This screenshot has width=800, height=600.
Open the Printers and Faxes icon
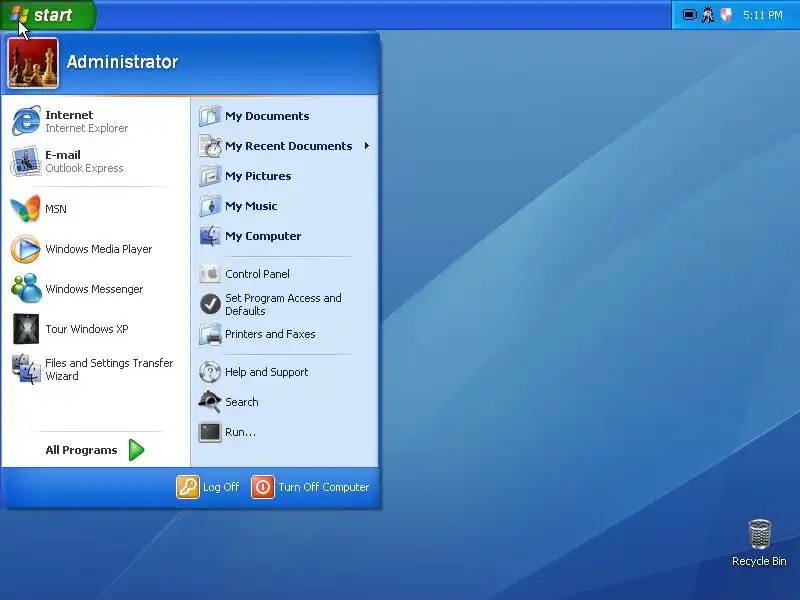tap(210, 334)
